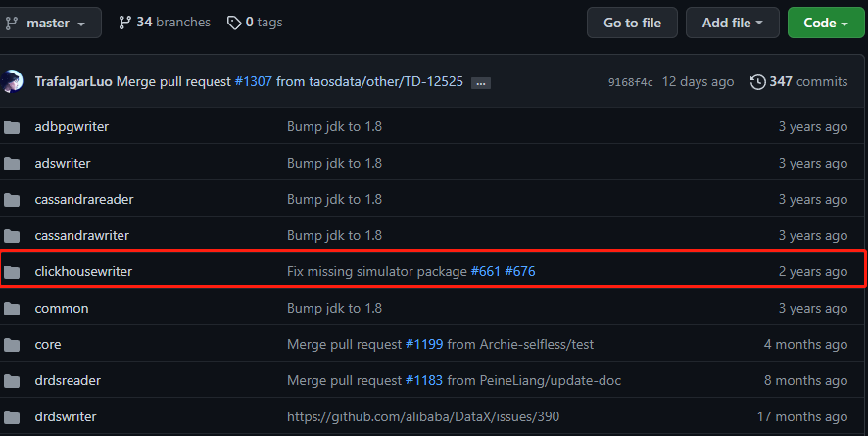Open the drdsreader directory
This screenshot has height=436, width=868.
click(x=68, y=381)
